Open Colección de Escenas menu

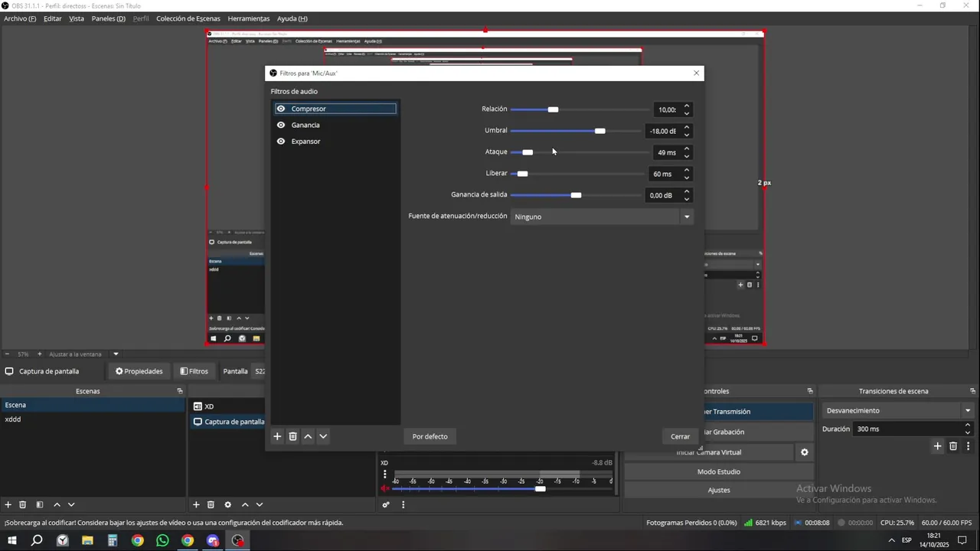click(188, 18)
